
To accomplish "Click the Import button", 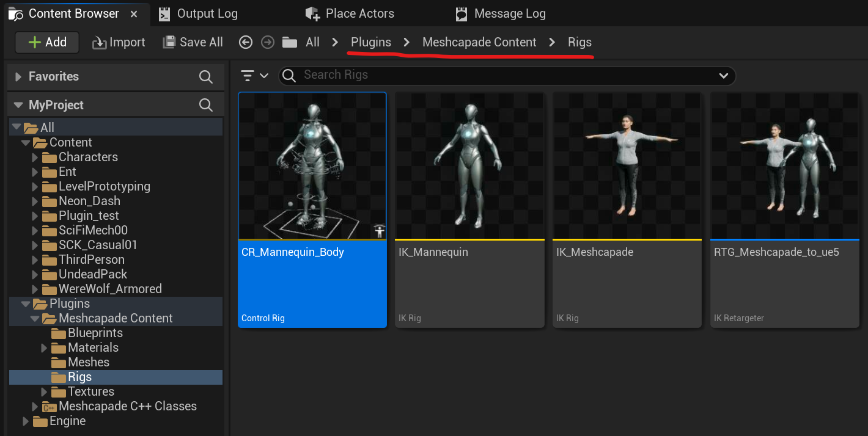I will pyautogui.click(x=119, y=42).
